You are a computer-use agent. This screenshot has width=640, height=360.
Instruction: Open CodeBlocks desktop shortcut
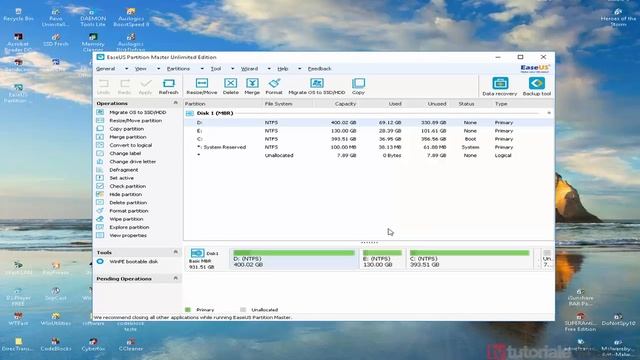click(x=56, y=345)
